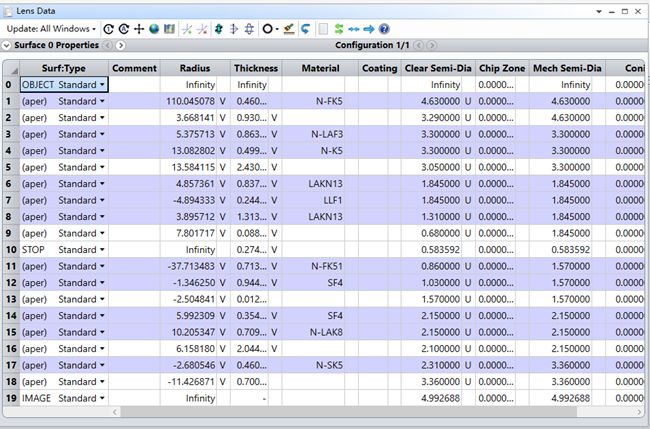Viewport: 650px width, 429px height.
Task: Click the Material column header
Action: pyautogui.click(x=320, y=68)
